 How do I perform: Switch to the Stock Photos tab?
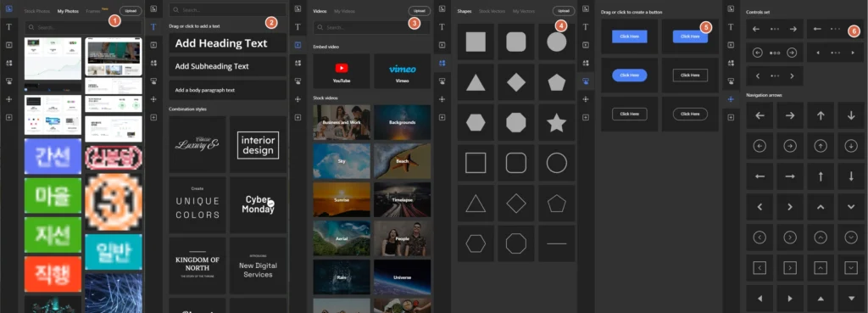tap(37, 11)
